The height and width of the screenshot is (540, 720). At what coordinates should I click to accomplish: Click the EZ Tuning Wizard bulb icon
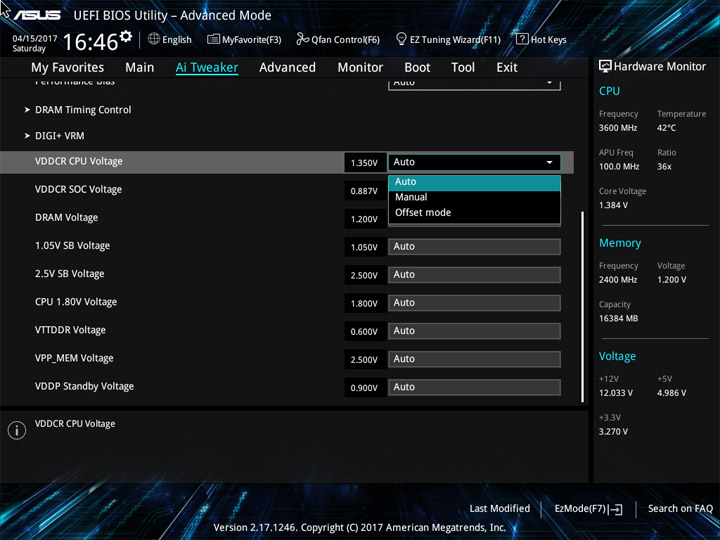[x=401, y=39]
